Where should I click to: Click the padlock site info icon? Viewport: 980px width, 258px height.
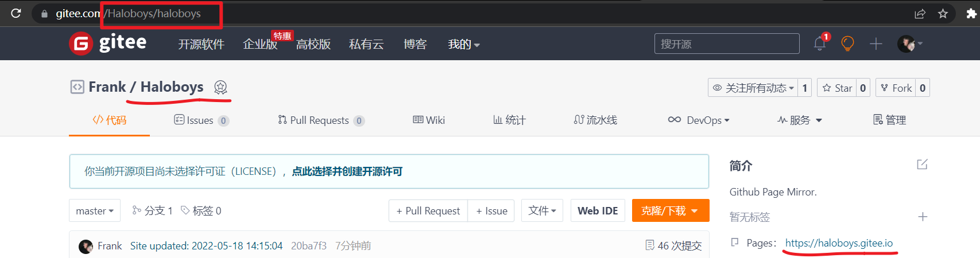(x=44, y=14)
